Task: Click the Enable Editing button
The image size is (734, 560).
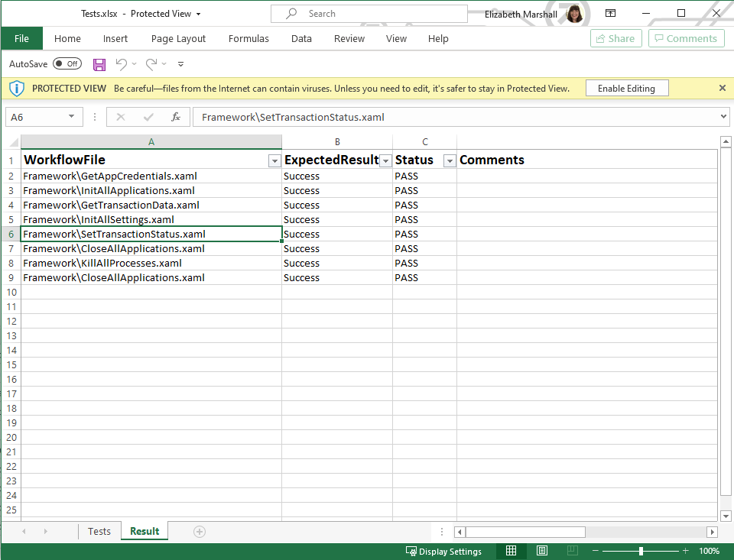Action: pos(626,88)
